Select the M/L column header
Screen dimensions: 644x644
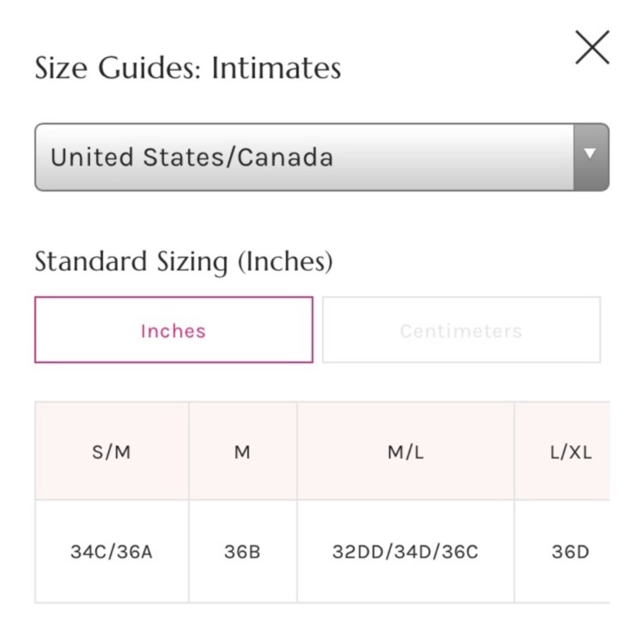(x=405, y=452)
